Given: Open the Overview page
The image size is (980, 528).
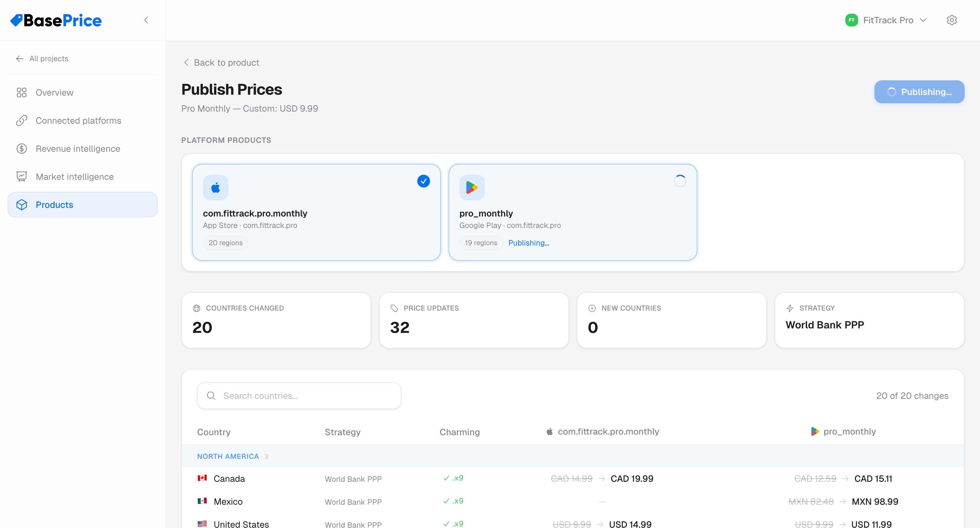Looking at the screenshot, I should point(83,92).
